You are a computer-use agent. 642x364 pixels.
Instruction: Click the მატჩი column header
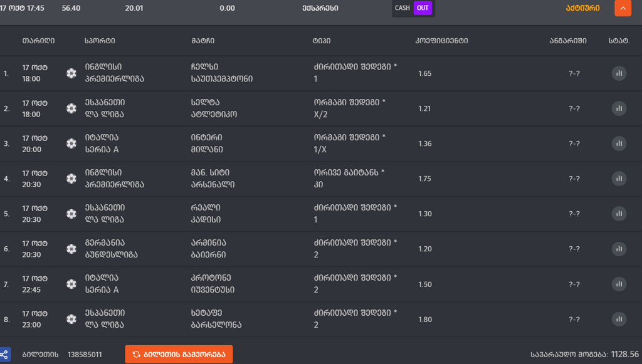point(203,41)
